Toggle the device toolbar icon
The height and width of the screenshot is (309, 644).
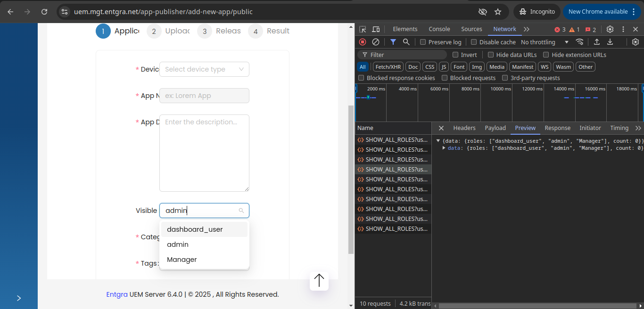[x=376, y=29]
